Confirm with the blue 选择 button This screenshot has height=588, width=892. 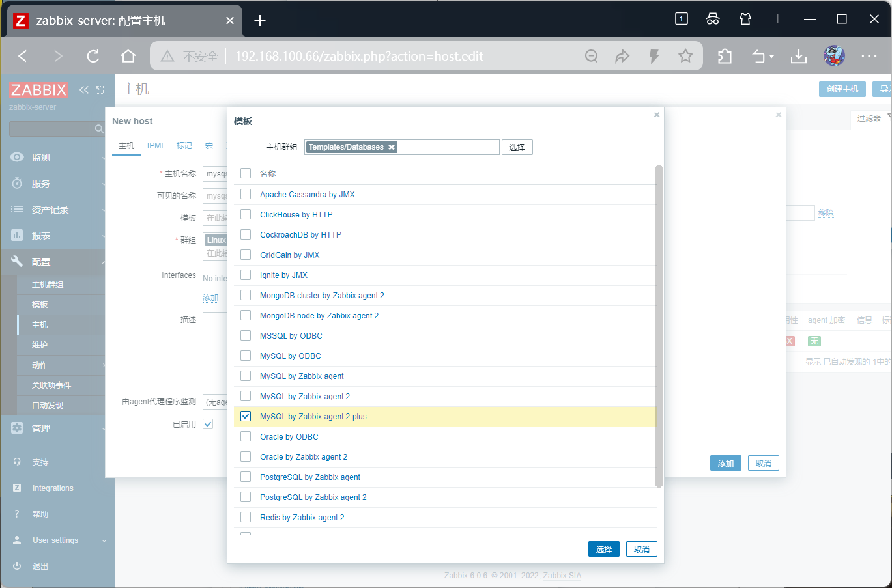[x=604, y=549]
